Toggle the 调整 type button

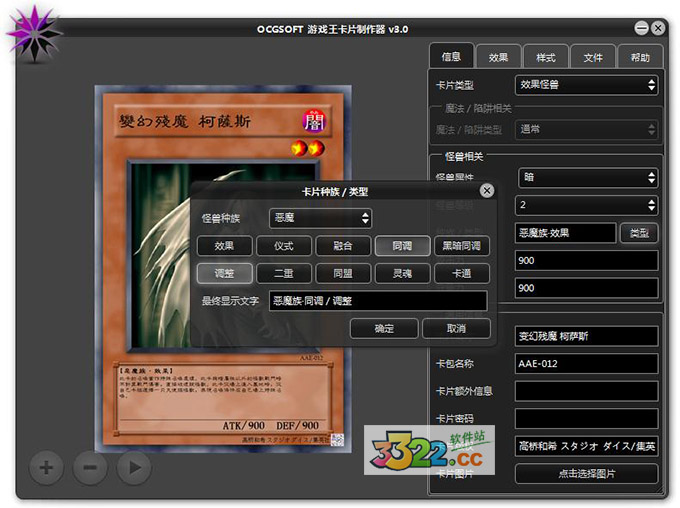coord(224,273)
